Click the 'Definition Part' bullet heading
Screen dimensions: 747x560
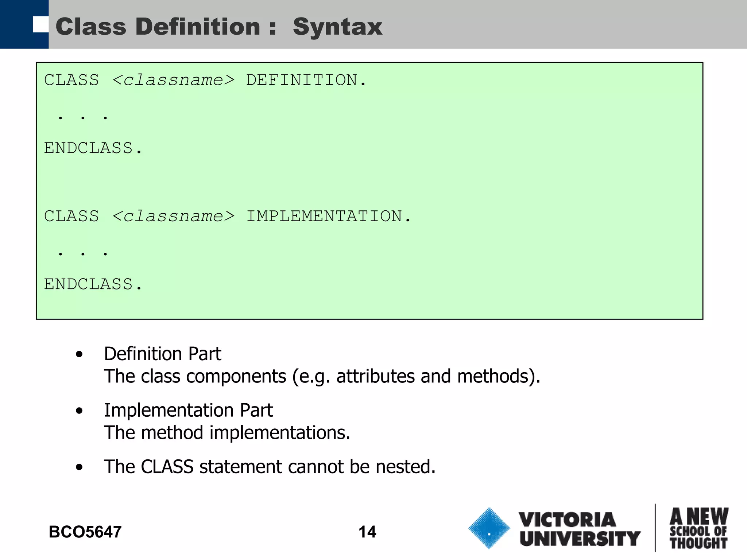[x=162, y=354]
